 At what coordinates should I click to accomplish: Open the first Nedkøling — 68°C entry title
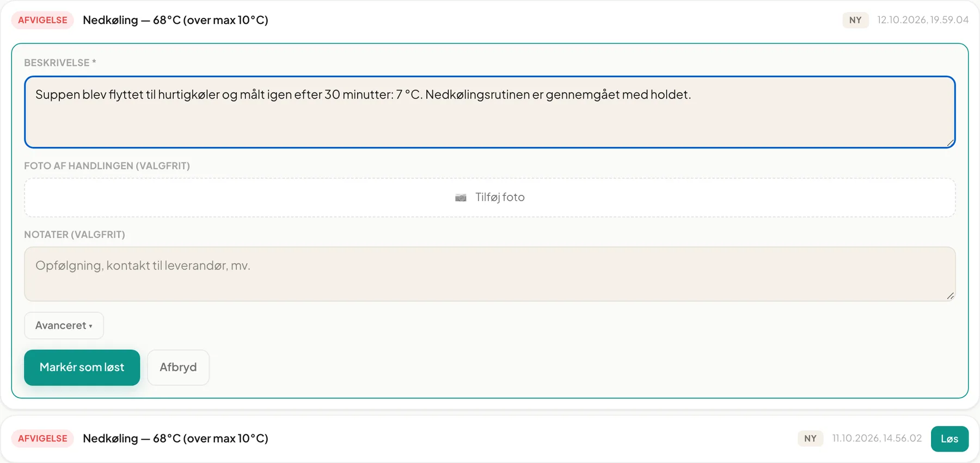[175, 20]
